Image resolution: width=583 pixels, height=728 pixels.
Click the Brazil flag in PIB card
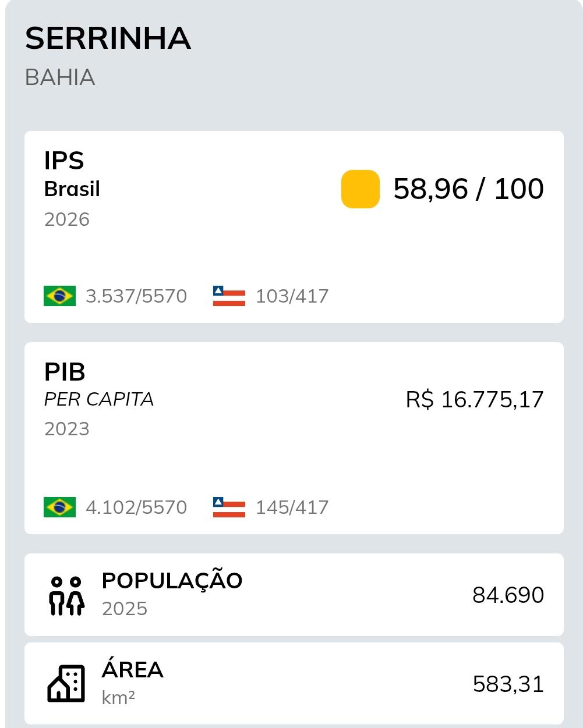click(59, 507)
